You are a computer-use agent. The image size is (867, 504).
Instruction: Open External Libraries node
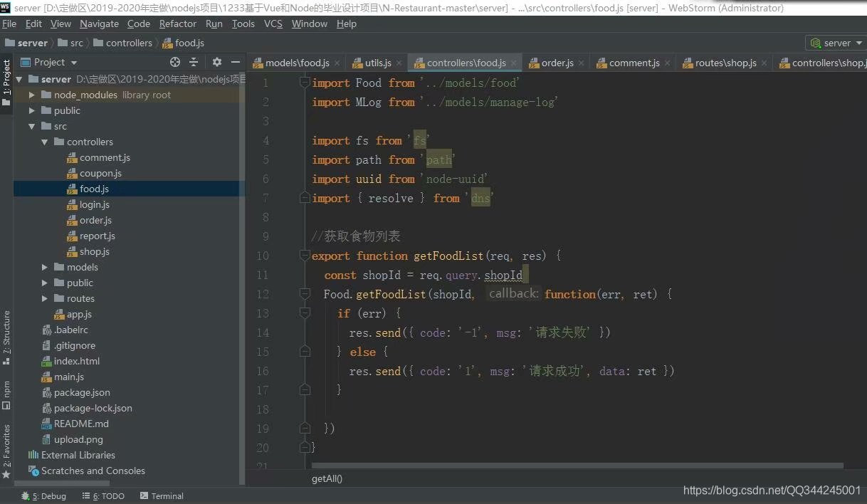coord(78,455)
